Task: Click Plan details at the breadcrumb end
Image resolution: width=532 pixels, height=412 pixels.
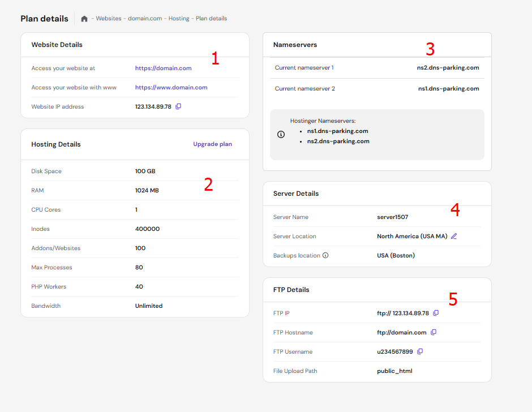Action: (x=211, y=19)
